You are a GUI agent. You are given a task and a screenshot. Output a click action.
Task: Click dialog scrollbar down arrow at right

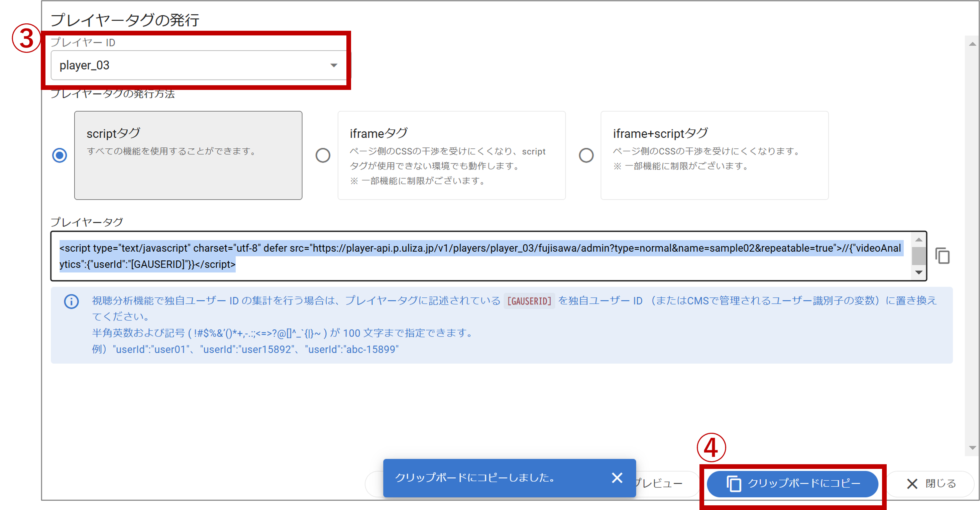972,448
